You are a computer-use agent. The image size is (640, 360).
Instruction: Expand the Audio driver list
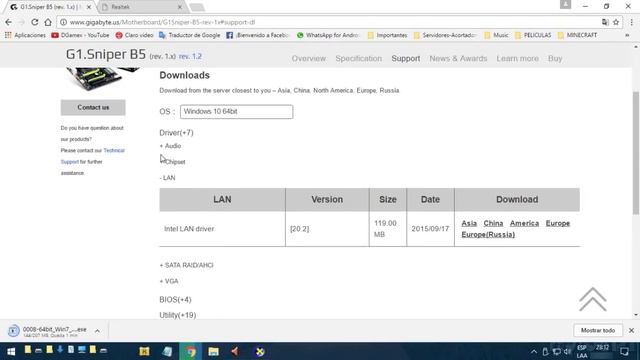[170, 146]
